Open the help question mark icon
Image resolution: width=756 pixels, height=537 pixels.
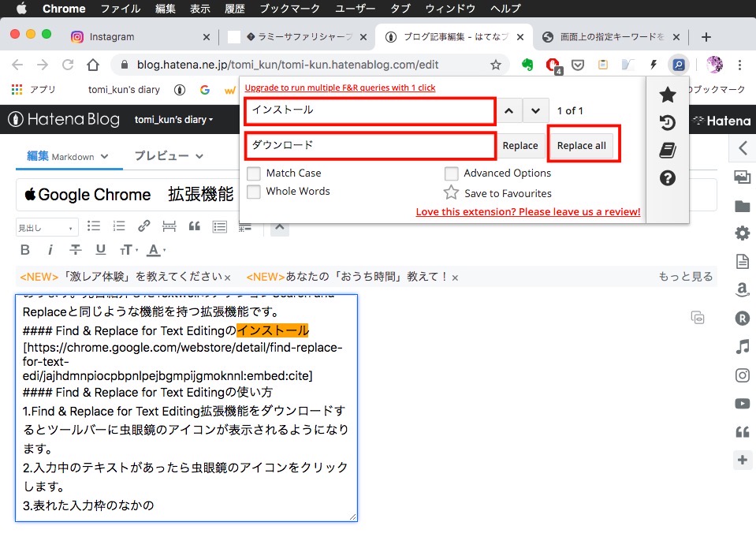(x=667, y=178)
